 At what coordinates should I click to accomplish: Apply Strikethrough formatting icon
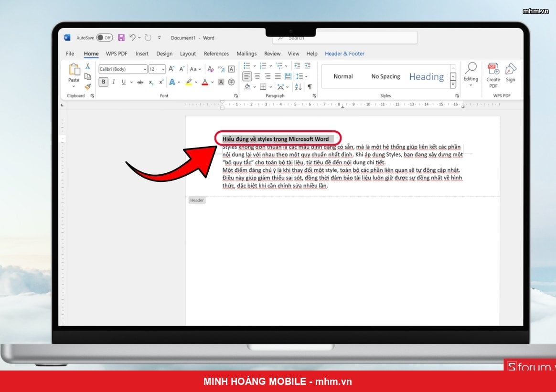coord(140,82)
